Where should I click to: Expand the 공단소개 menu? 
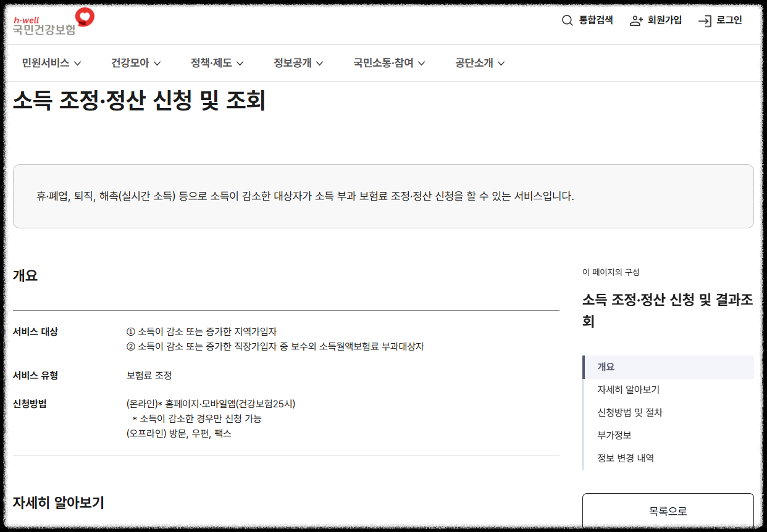[x=480, y=63]
